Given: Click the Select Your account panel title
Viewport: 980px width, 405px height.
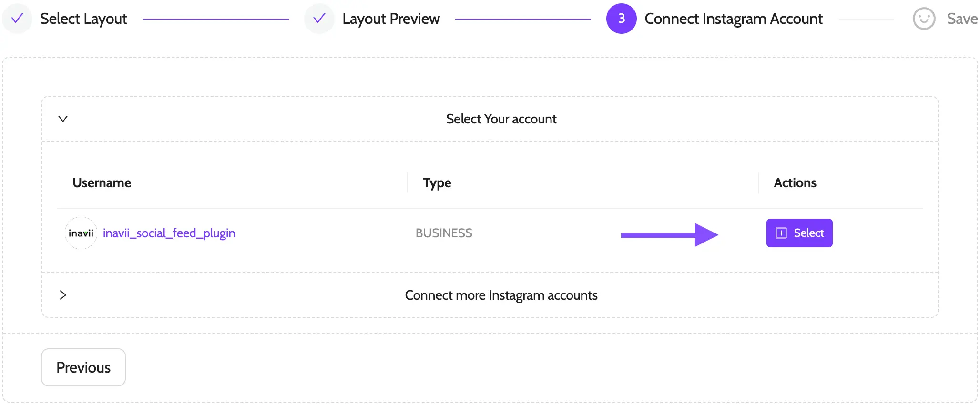Looking at the screenshot, I should click(x=501, y=119).
